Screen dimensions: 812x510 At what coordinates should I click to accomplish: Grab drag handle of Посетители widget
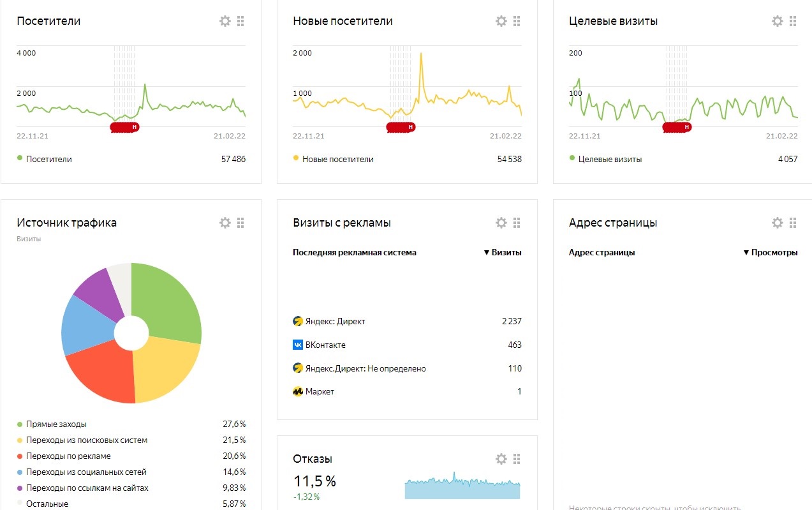tap(240, 21)
